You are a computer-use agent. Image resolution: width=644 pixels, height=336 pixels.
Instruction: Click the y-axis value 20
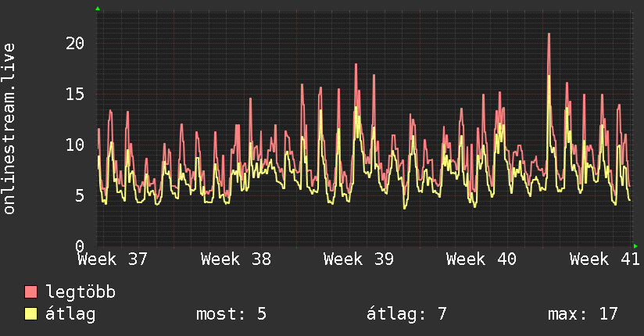(75, 43)
